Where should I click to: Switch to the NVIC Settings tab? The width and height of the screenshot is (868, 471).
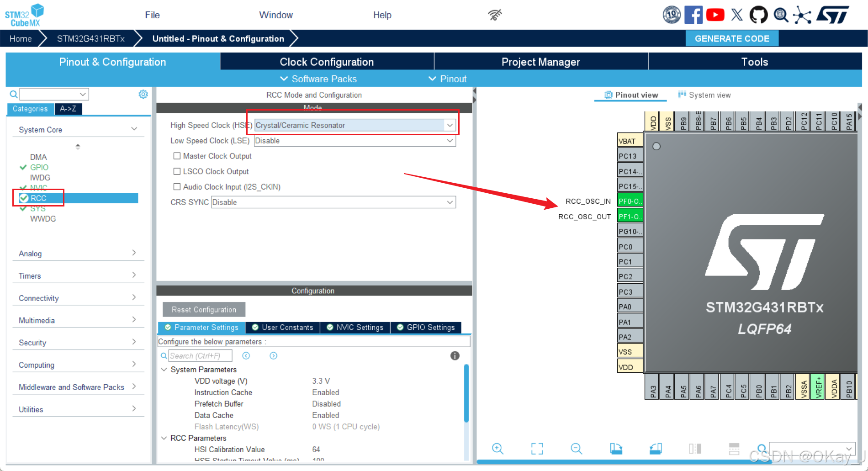click(x=355, y=327)
